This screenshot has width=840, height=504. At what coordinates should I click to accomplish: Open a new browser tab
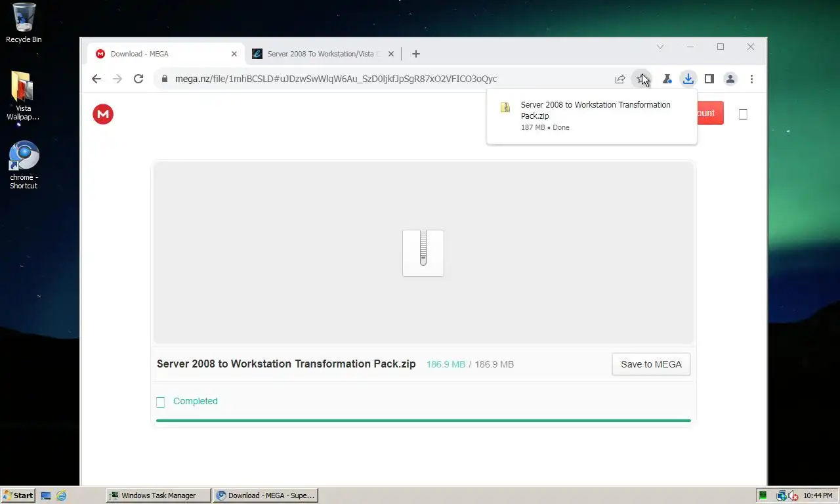click(415, 54)
